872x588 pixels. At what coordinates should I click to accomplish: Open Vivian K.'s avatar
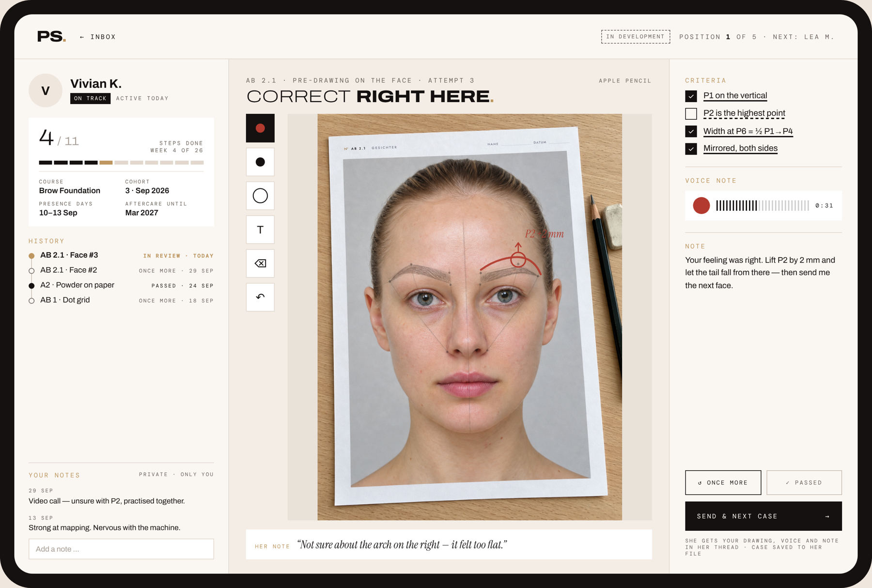coord(46,90)
